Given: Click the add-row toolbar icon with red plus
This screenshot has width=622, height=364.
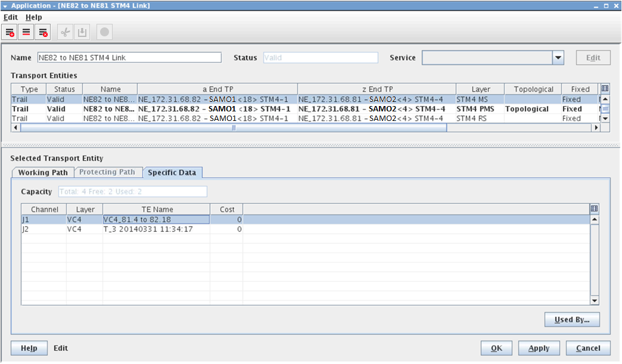Looking at the screenshot, I should 10,32.
